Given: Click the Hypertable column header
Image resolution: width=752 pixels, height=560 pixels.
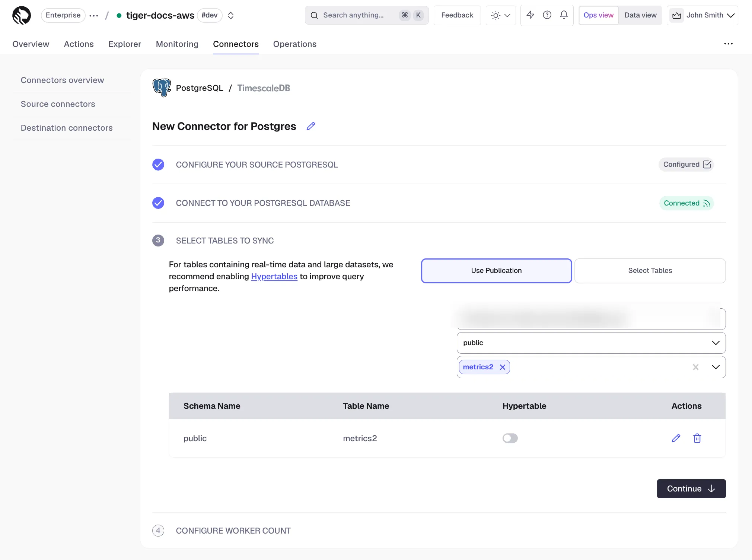Looking at the screenshot, I should [x=524, y=406].
